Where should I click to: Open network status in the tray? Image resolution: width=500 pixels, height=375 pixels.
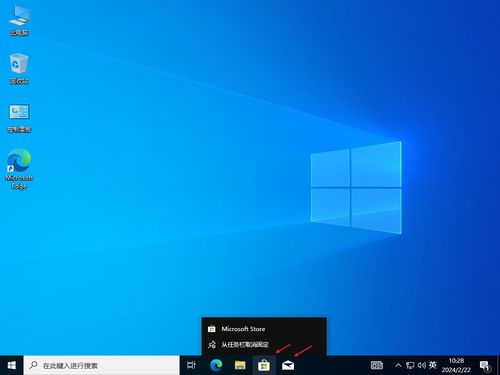pyautogui.click(x=410, y=365)
